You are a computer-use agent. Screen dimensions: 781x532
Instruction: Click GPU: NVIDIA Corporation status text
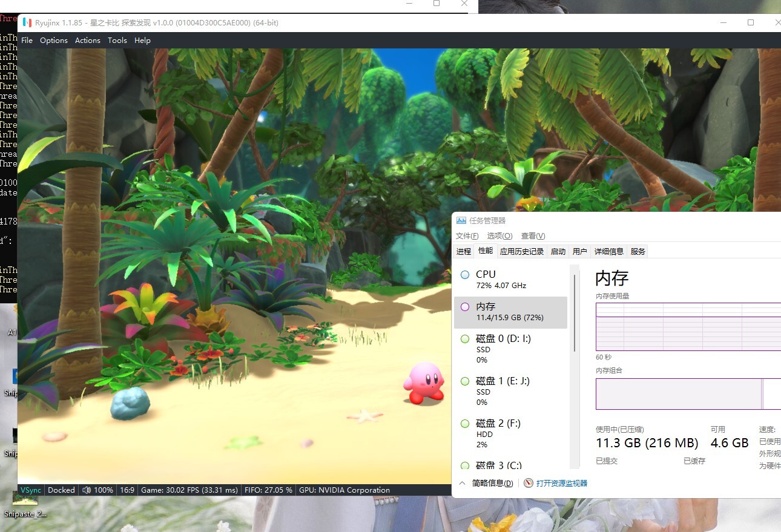(x=344, y=490)
